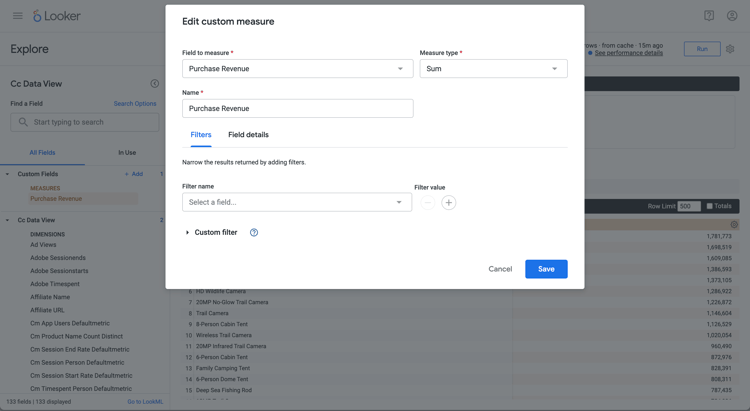Save the custom measure
The width and height of the screenshot is (750, 411).
[x=546, y=269]
